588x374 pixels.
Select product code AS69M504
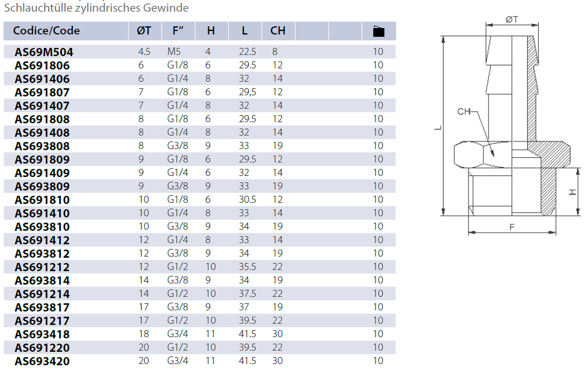point(44,52)
